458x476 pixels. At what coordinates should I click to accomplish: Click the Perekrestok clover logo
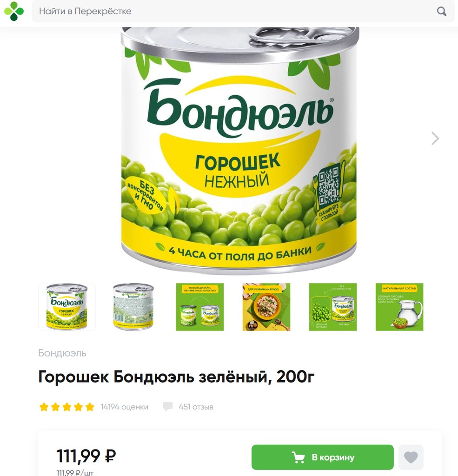click(13, 11)
